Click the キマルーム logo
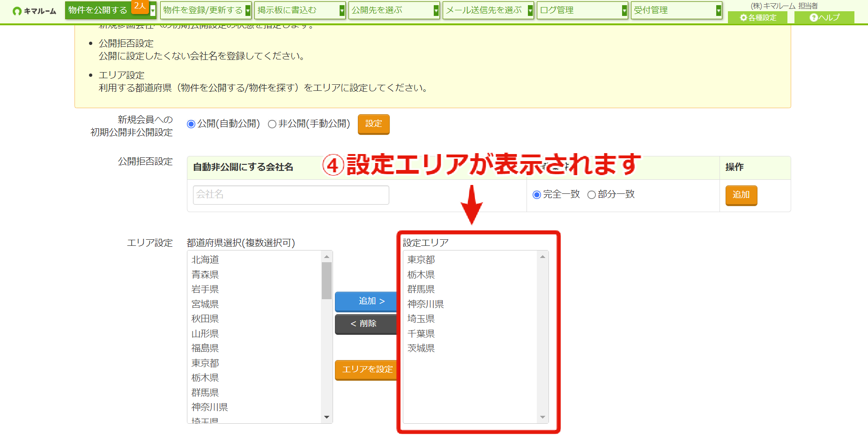 click(x=35, y=11)
